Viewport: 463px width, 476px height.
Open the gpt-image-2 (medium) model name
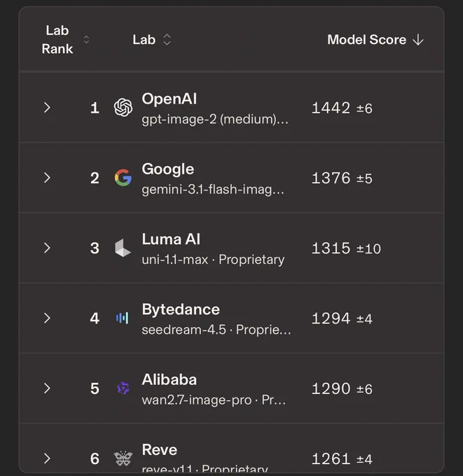(x=215, y=119)
